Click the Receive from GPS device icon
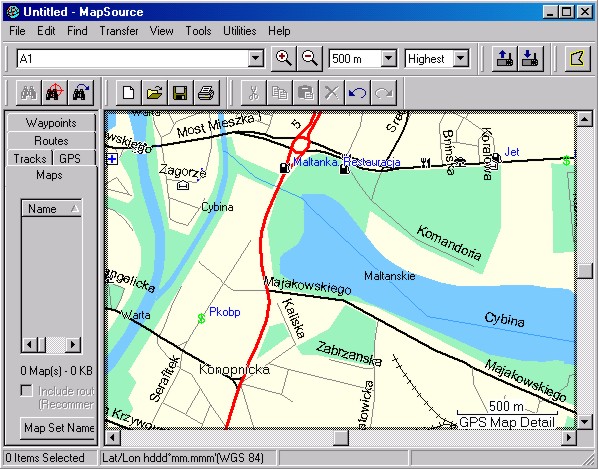 530,59
